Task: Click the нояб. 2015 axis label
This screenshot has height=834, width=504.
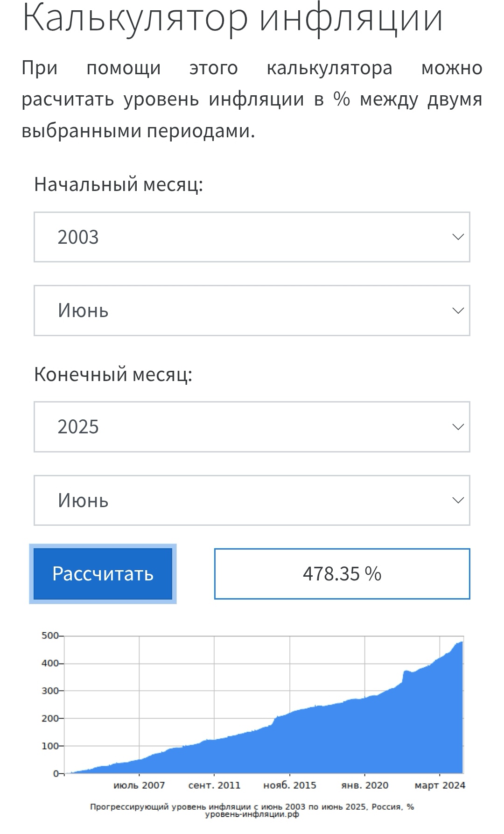Action: click(290, 785)
